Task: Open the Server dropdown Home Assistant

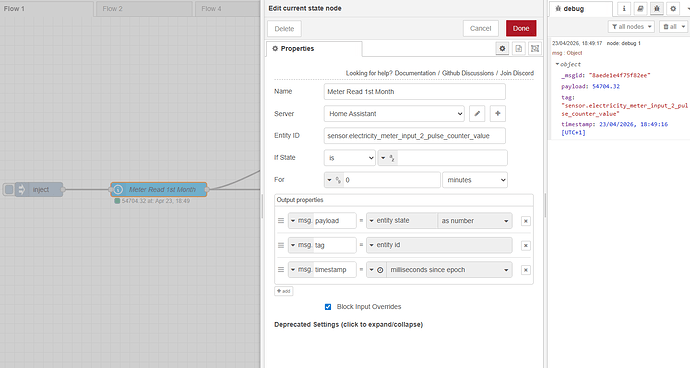Action: (x=394, y=114)
